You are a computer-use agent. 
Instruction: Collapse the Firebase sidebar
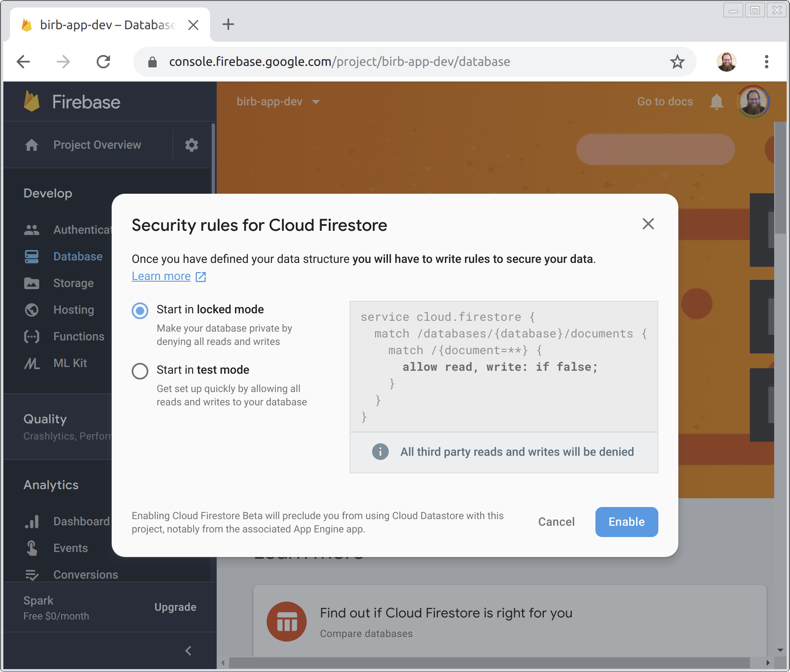coord(188,650)
